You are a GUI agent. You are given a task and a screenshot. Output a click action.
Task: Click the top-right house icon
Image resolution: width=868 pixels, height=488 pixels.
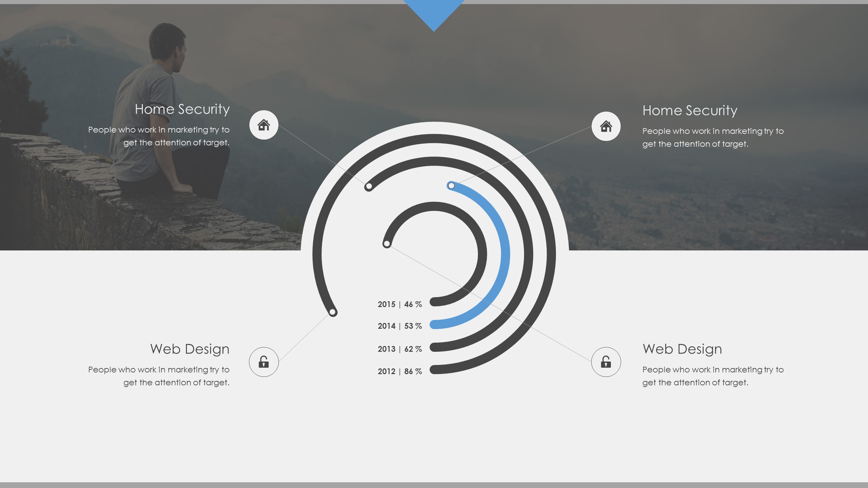coord(606,126)
